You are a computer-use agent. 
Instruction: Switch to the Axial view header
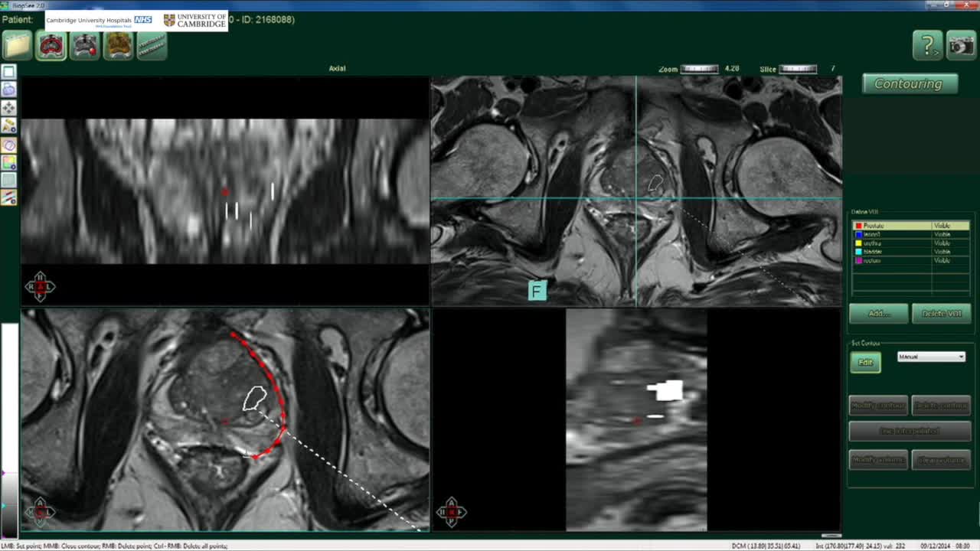click(x=338, y=68)
